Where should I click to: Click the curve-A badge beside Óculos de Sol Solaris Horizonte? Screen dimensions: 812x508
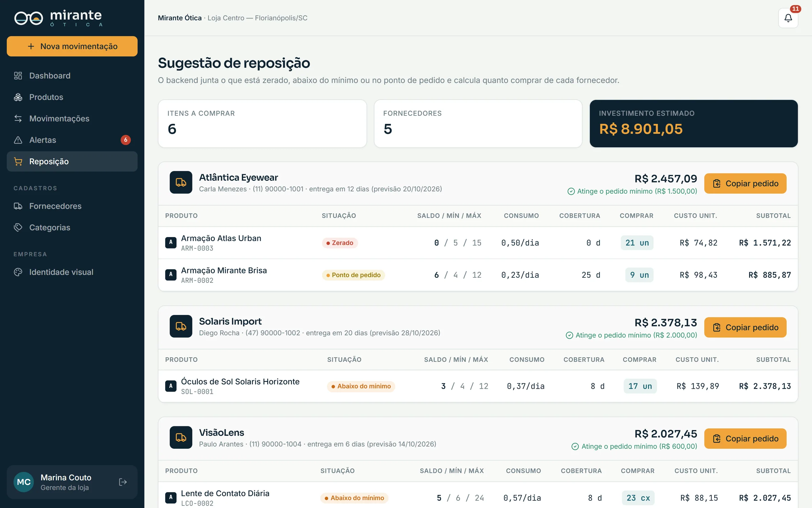point(171,386)
